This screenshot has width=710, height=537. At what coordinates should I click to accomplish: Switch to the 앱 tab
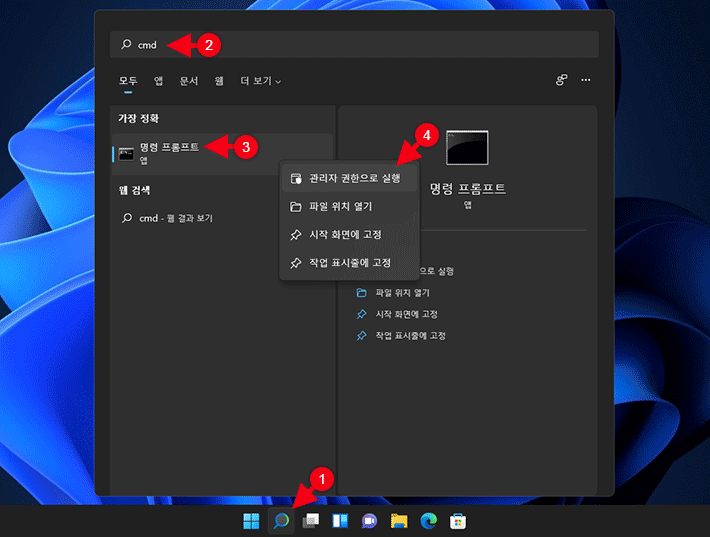(158, 81)
